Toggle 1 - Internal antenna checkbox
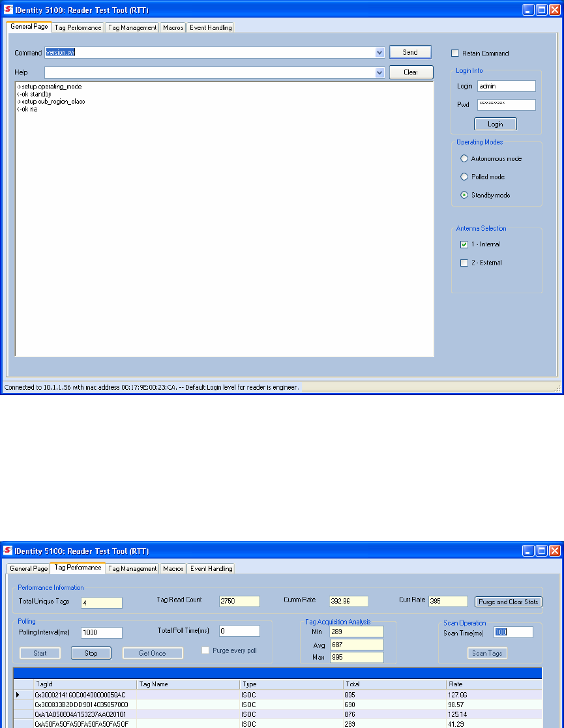The image size is (564, 728). tap(464, 244)
